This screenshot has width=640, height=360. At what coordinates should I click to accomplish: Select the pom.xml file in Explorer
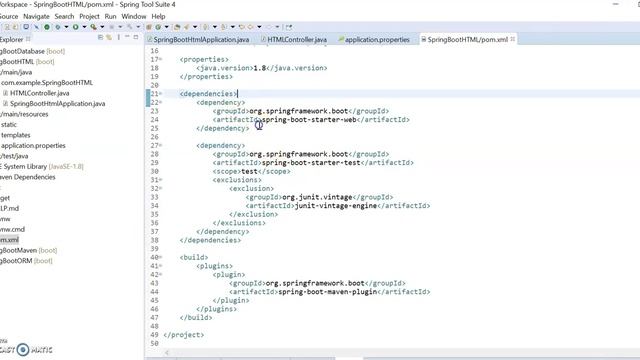point(9,240)
